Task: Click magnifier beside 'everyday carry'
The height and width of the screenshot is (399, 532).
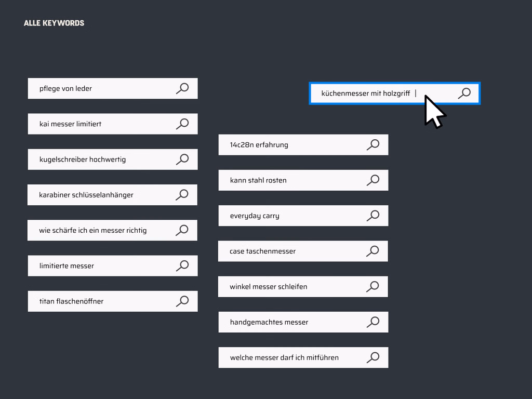Action: (x=373, y=216)
